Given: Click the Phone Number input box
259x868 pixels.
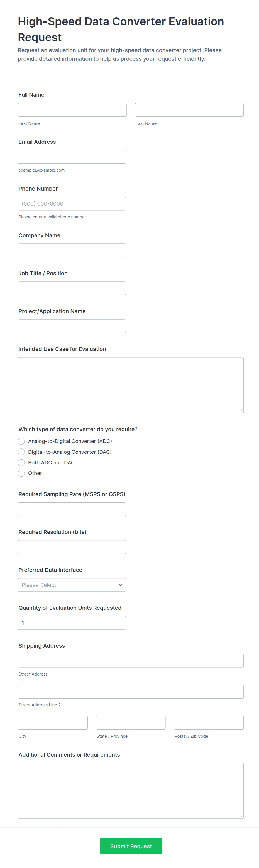Looking at the screenshot, I should click(x=72, y=204).
